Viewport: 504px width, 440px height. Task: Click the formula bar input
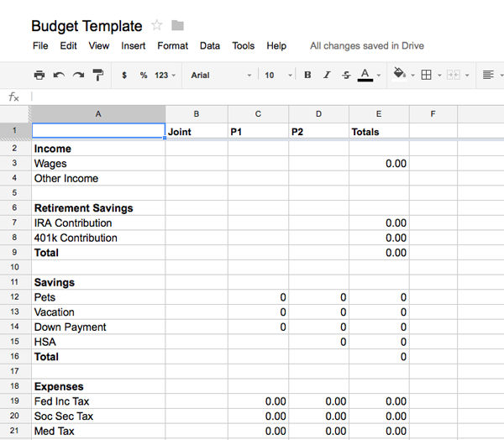pyautogui.click(x=267, y=97)
